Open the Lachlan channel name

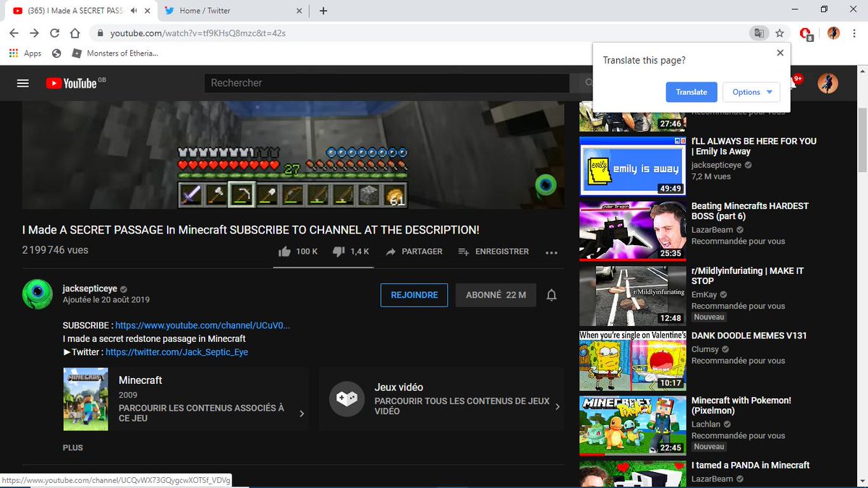click(x=707, y=424)
